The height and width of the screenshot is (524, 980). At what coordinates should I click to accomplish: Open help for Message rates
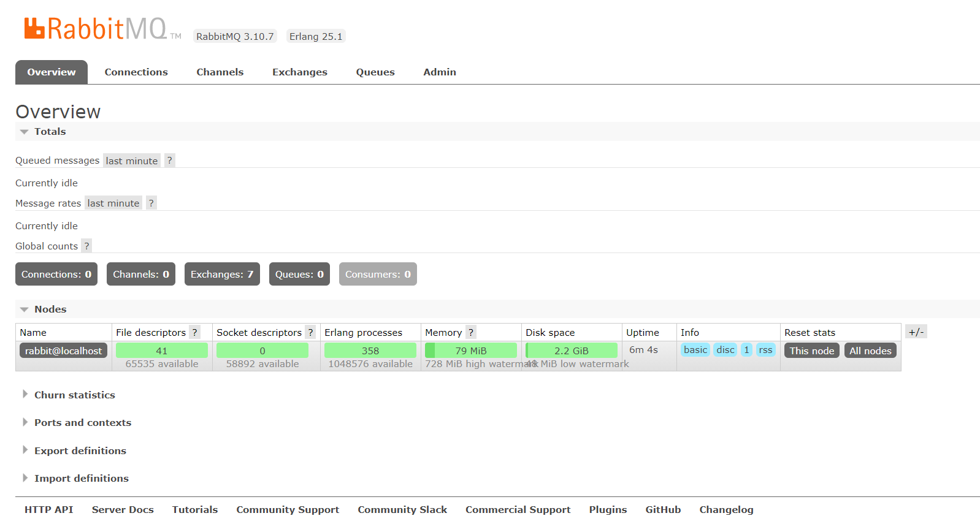point(151,203)
